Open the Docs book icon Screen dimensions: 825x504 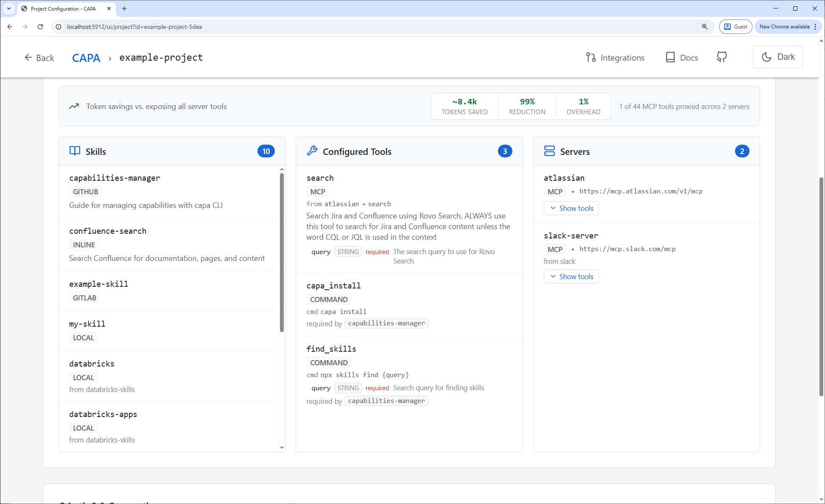click(x=670, y=57)
